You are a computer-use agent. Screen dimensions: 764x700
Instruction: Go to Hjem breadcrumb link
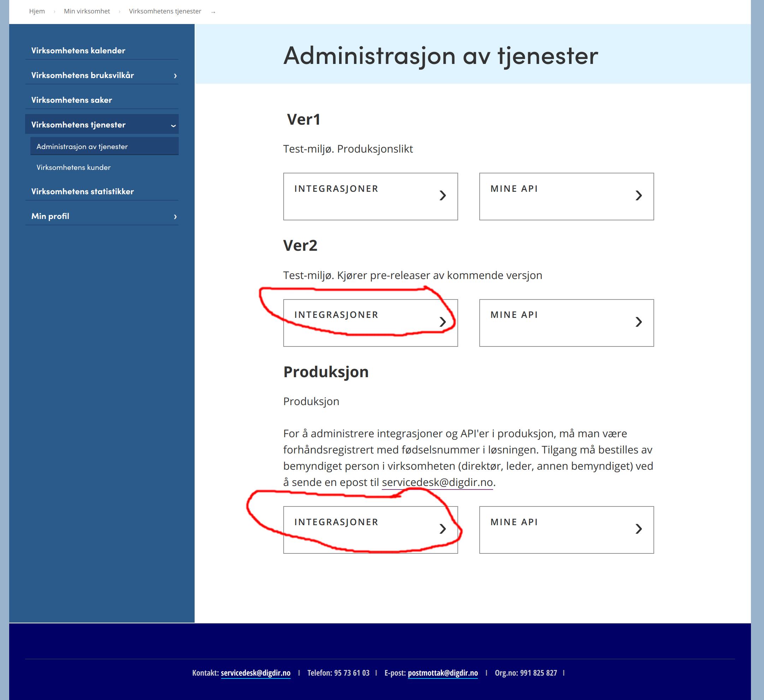tap(37, 11)
